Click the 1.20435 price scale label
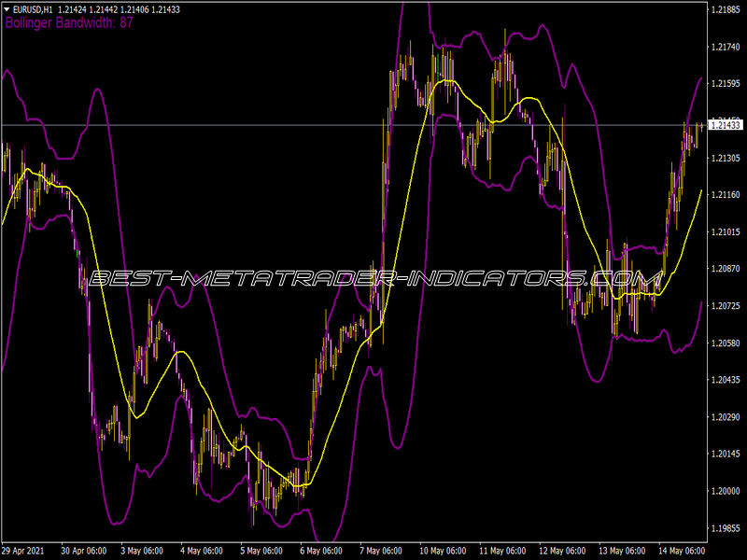747x560 pixels. tap(726, 380)
